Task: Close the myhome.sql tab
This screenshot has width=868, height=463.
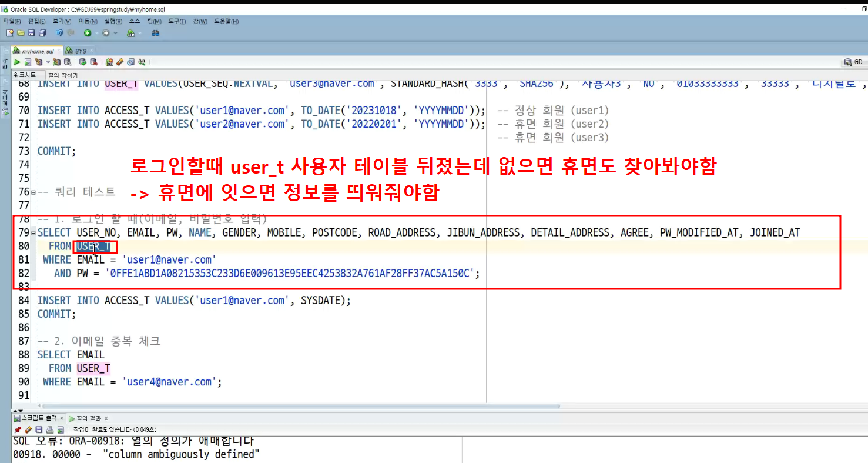Action: (58, 51)
